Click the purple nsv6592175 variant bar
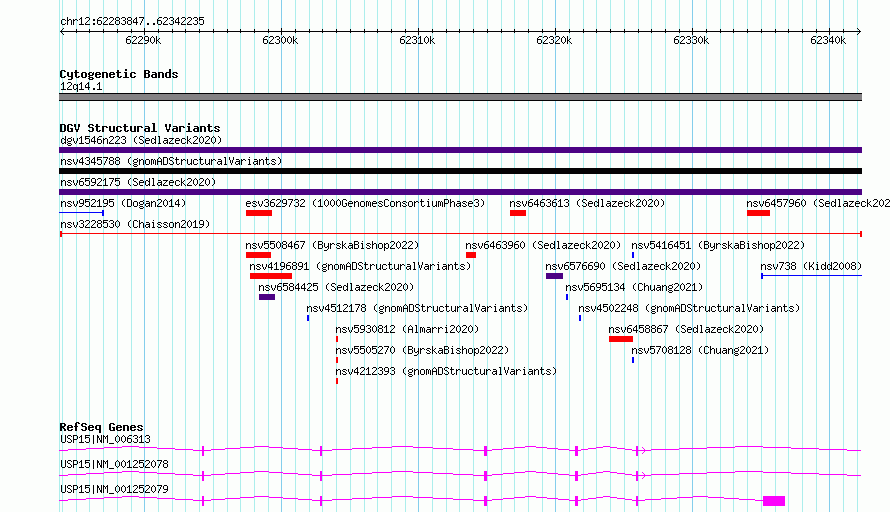The height and width of the screenshot is (512, 890). tap(460, 192)
